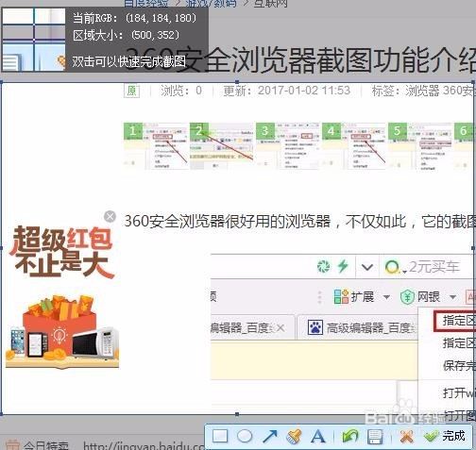Viewport: 476px width, 450px height.
Task: Expand the 扩展 dropdown arrow
Action: click(386, 297)
